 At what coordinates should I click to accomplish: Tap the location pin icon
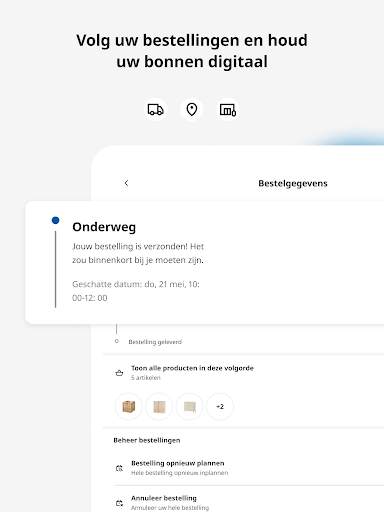192,109
